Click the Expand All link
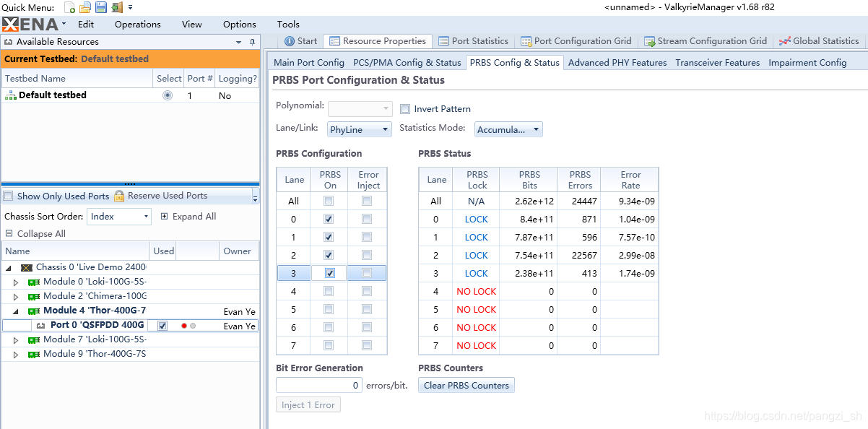868x429 pixels. [x=194, y=216]
